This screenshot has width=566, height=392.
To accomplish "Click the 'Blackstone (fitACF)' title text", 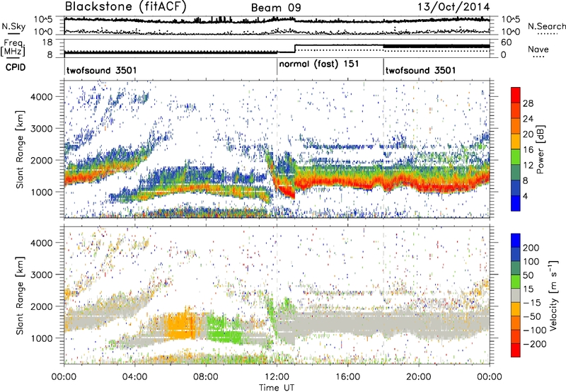I will 126,7.
